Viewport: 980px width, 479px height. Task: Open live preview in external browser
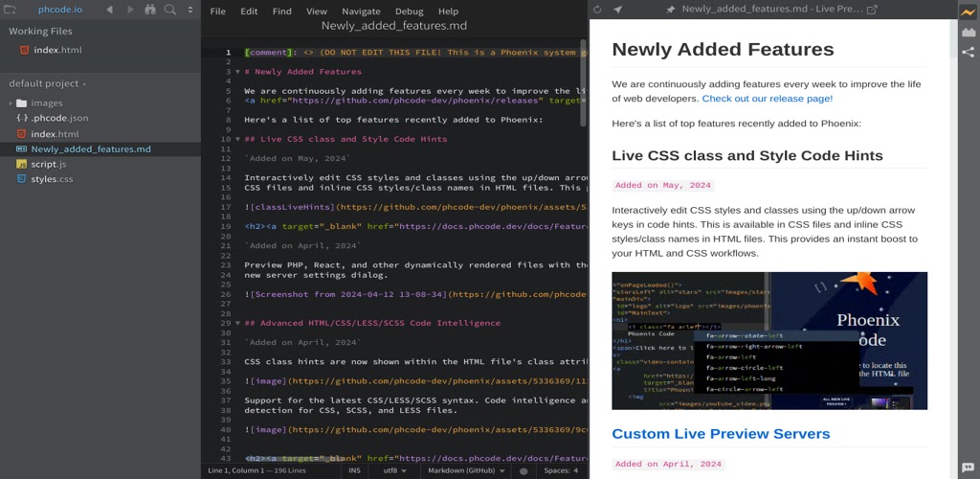(x=871, y=10)
